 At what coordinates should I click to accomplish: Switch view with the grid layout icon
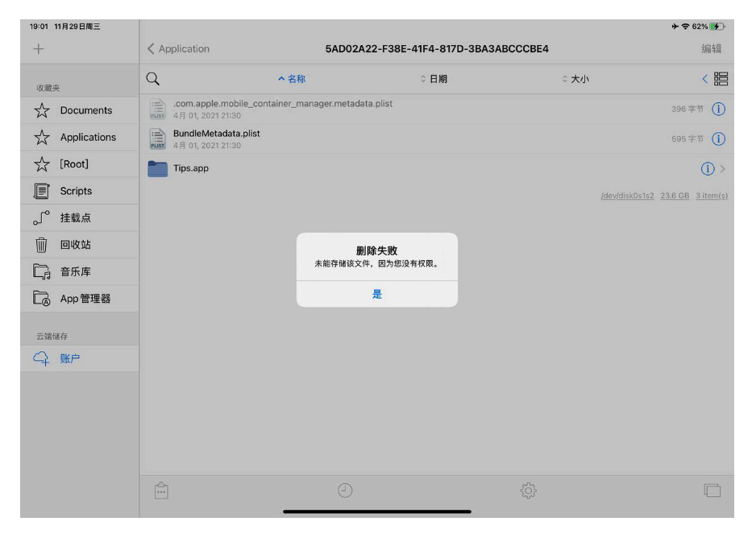[721, 79]
